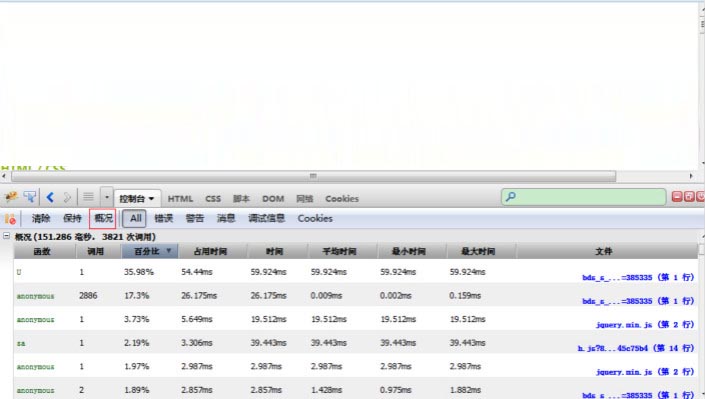Select the 1.882ms maximum time cell

[x=465, y=390]
